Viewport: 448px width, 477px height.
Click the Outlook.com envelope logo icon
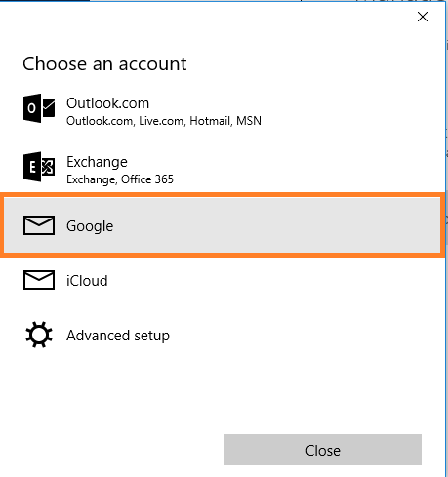pos(39,108)
